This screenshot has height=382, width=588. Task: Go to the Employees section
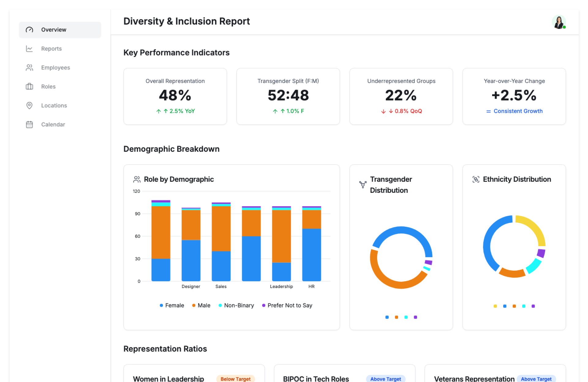pyautogui.click(x=55, y=68)
